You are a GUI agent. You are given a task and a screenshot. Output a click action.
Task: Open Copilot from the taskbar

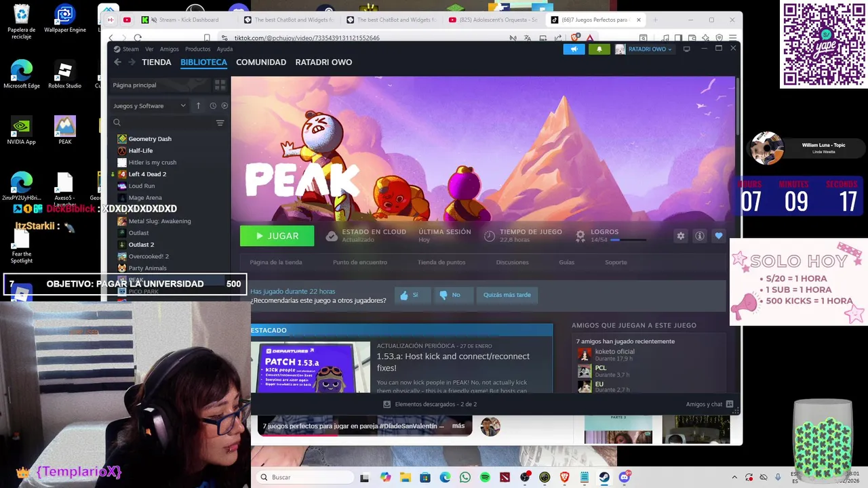point(385,477)
